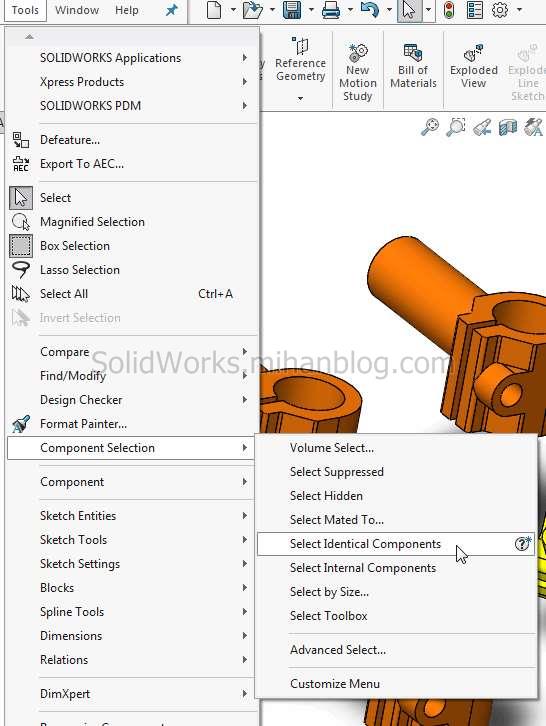546x726 pixels.
Task: Open SOLIDWORKS PDM submenu
Action: (x=132, y=106)
